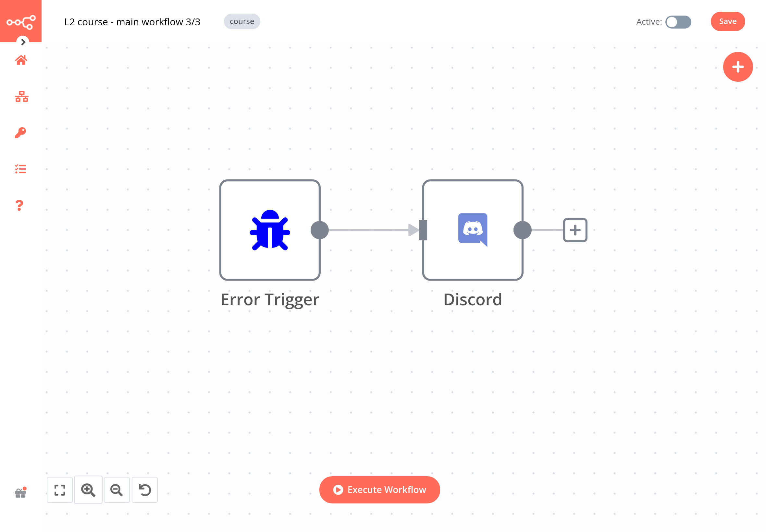
Task: Expand the sidebar with the chevron arrow
Action: (23, 42)
